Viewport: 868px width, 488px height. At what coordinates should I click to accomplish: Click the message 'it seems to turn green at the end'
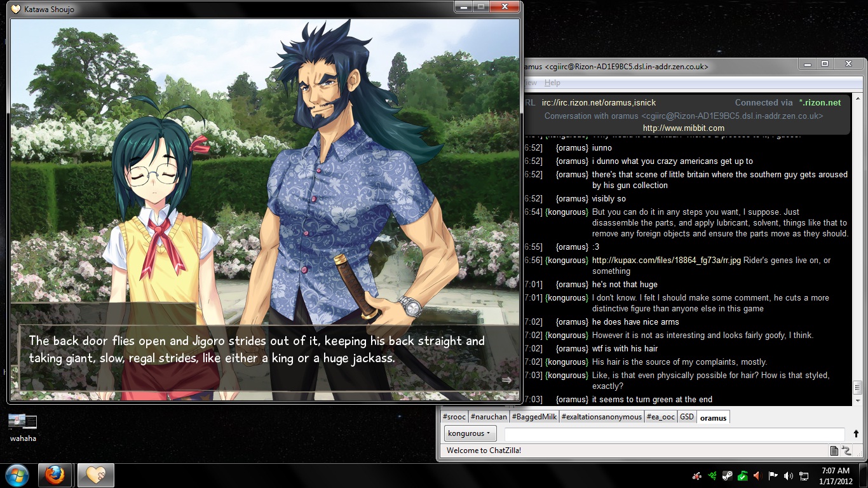652,400
